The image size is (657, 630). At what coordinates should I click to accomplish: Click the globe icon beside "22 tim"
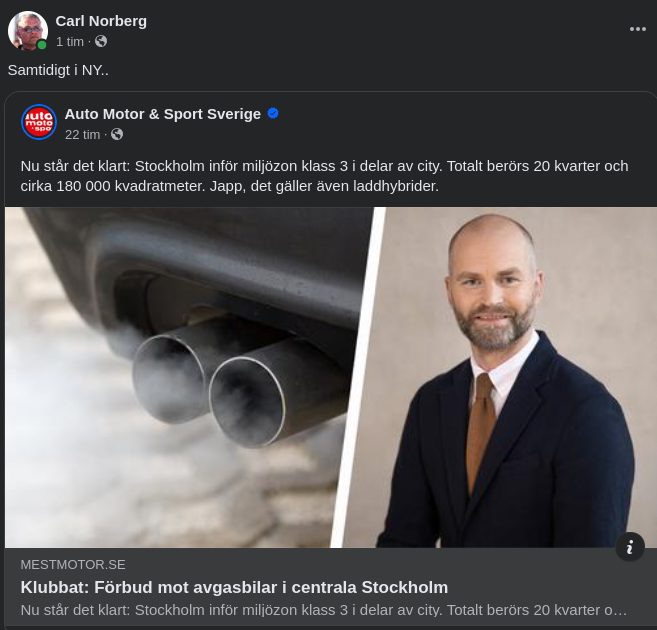pyautogui.click(x=117, y=134)
